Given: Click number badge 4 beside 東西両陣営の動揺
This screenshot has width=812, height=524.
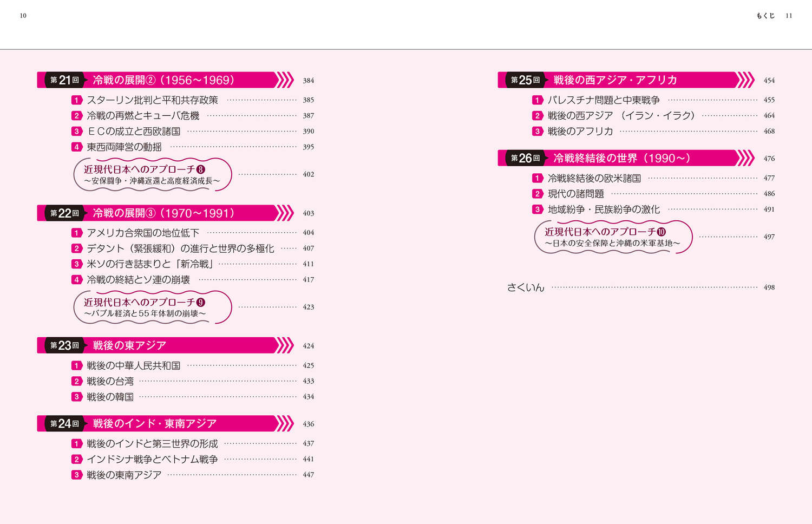Looking at the screenshot, I should (x=77, y=147).
